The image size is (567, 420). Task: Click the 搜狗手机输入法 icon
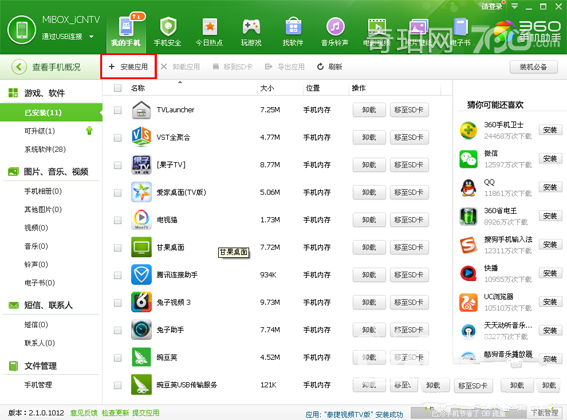click(469, 245)
